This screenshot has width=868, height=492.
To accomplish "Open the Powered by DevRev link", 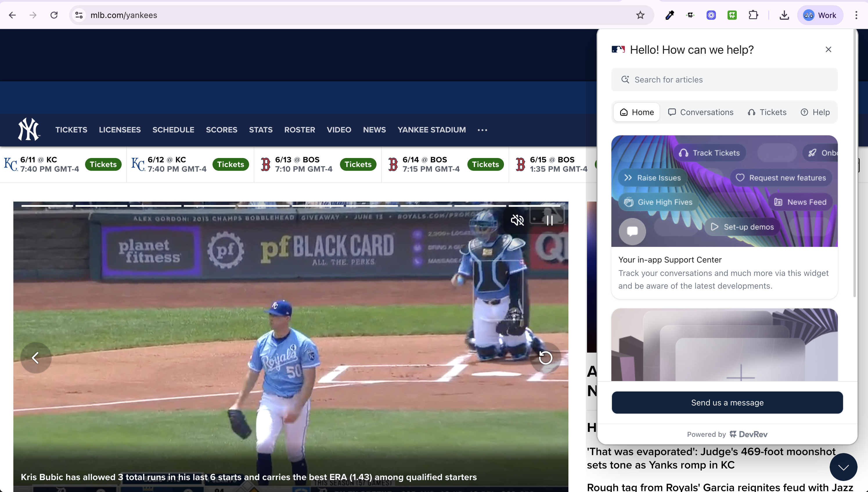I will (727, 434).
